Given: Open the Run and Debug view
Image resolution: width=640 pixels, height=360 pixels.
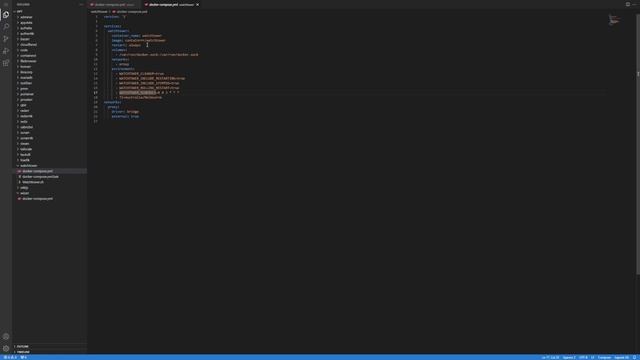Looking at the screenshot, I should pos(6,51).
